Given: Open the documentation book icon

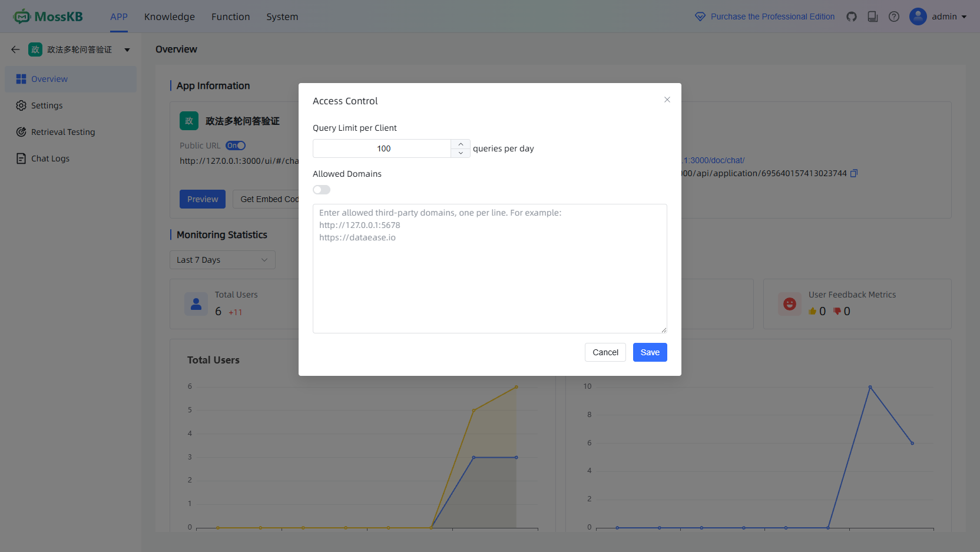Looking at the screenshot, I should coord(873,16).
